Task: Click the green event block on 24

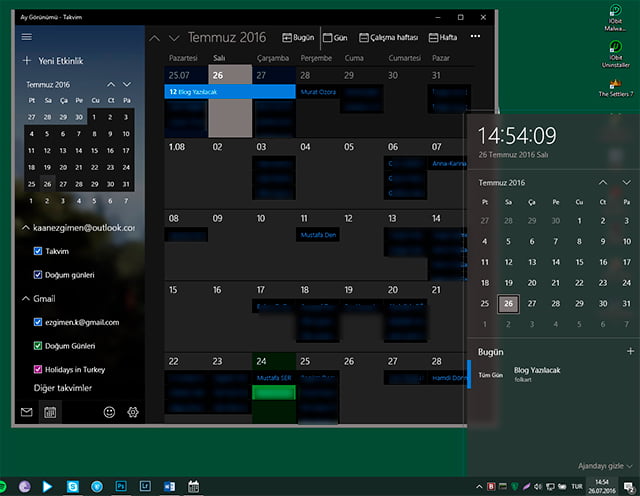Action: click(x=274, y=393)
